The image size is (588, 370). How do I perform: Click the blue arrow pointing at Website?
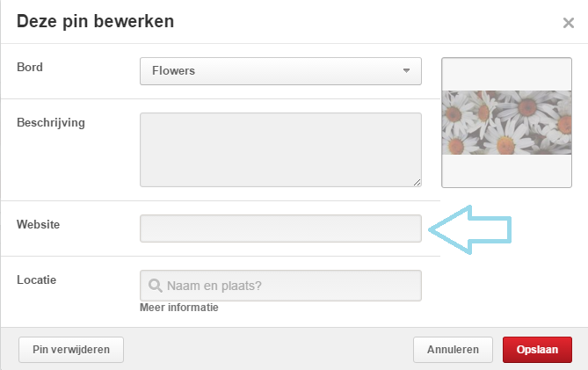pyautogui.click(x=469, y=230)
